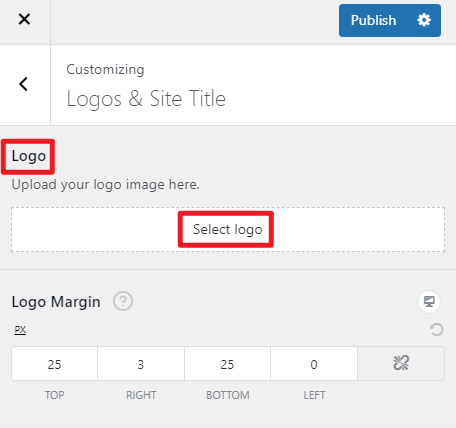Click the dashed logo upload area
The width and height of the screenshot is (456, 428).
228,229
